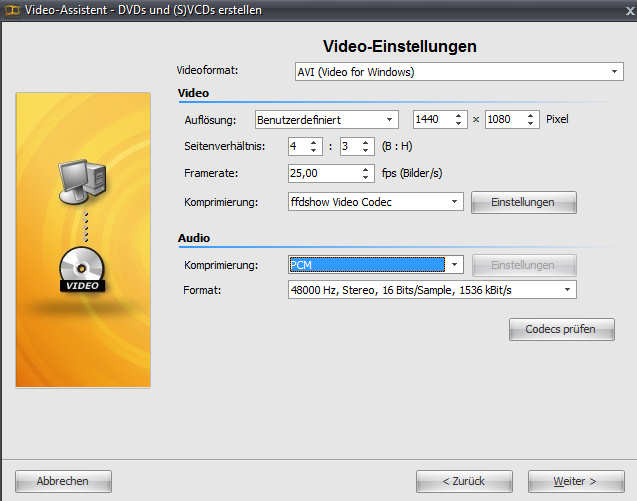Click the film icon in title bar
The width and height of the screenshot is (637, 501).
click(x=11, y=10)
